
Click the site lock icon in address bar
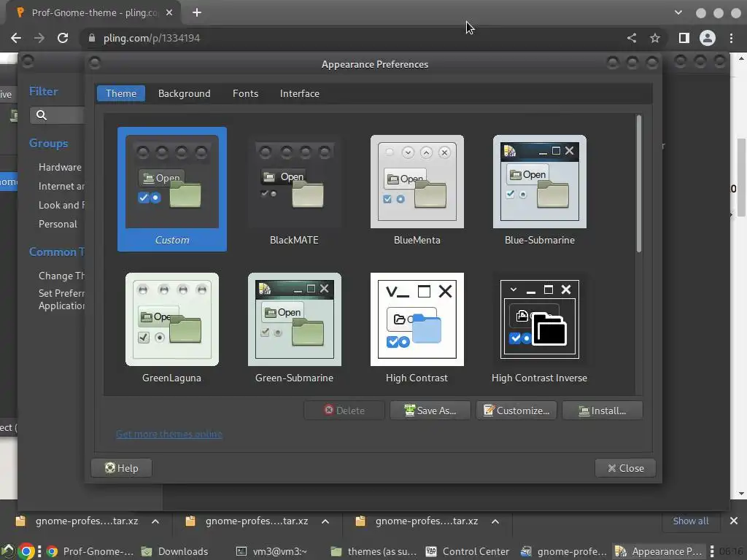(x=92, y=38)
